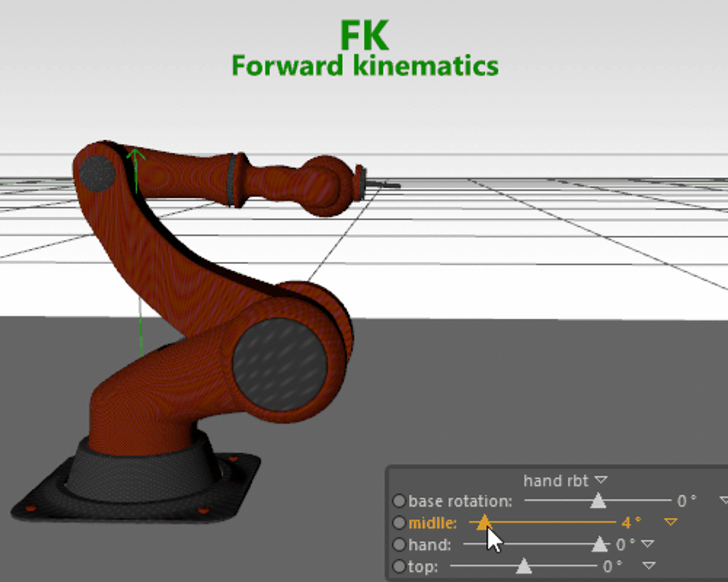Click the base rotation 0° value

pos(686,501)
